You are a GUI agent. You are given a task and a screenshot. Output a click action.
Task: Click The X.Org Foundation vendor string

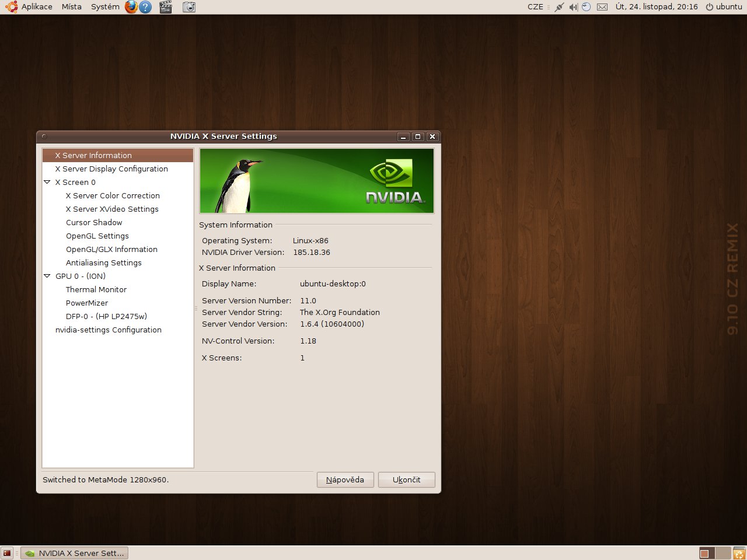coord(340,312)
